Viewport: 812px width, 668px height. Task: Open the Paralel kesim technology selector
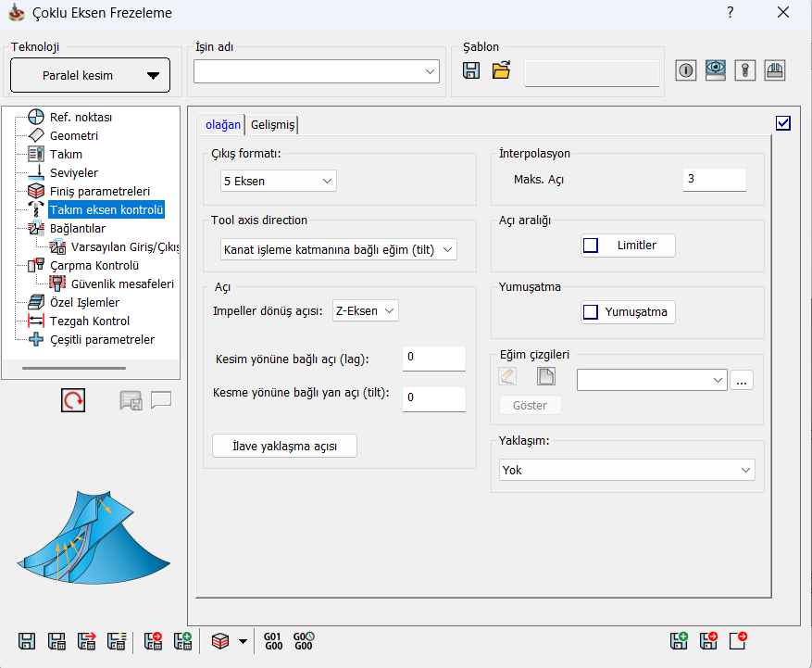click(x=90, y=75)
